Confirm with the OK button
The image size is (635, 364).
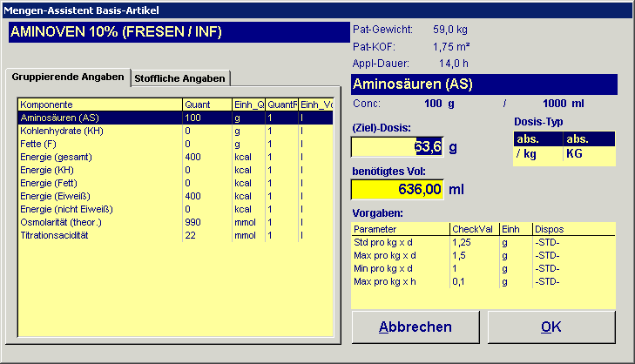coord(551,327)
